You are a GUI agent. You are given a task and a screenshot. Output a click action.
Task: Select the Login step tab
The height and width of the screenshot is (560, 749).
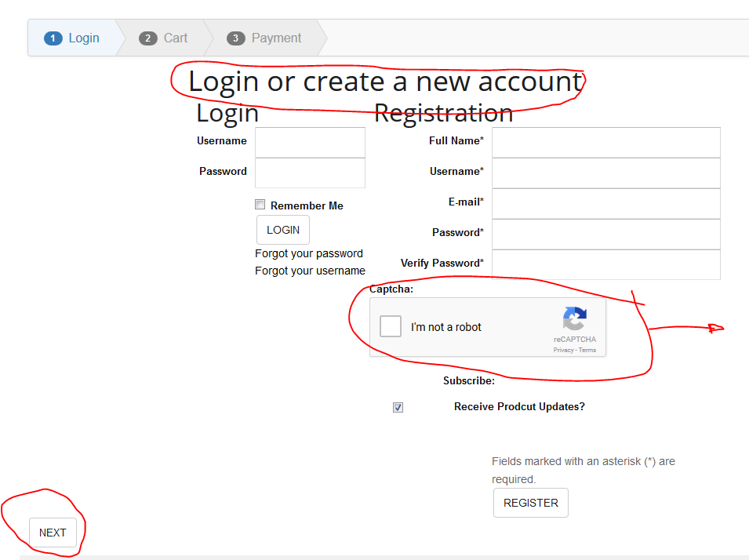(x=72, y=38)
